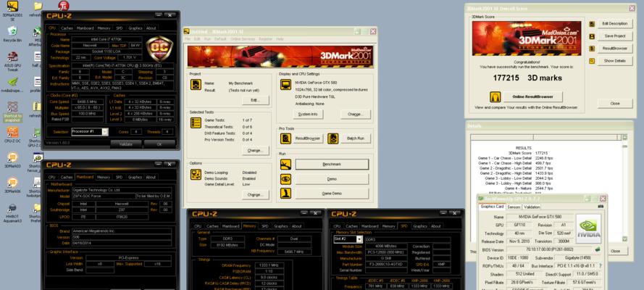Click the Demo button in the Run section
Image resolution: width=644 pixels, height=290 pixels.
[332, 178]
